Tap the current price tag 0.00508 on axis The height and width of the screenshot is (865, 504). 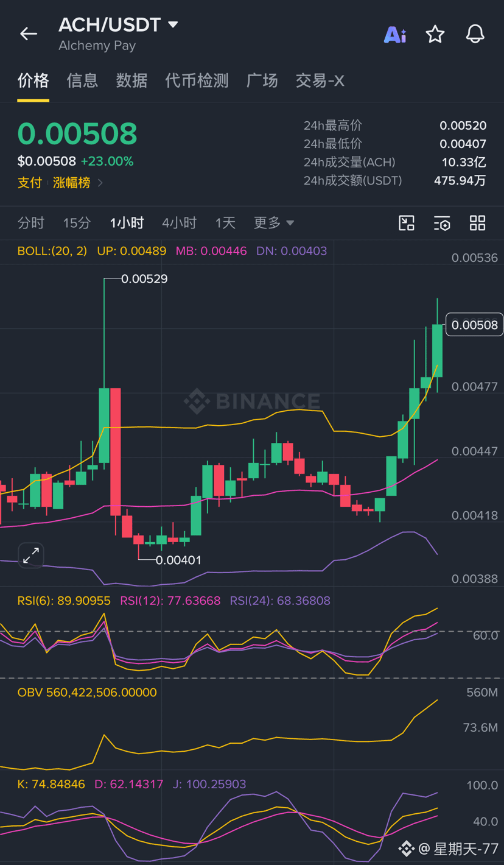coord(475,325)
